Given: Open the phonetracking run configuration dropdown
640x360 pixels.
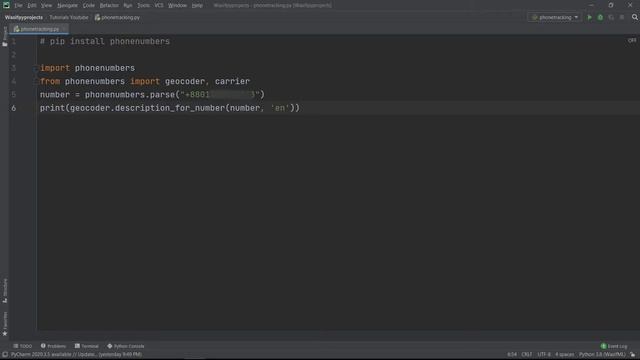Looking at the screenshot, I should click(x=555, y=17).
